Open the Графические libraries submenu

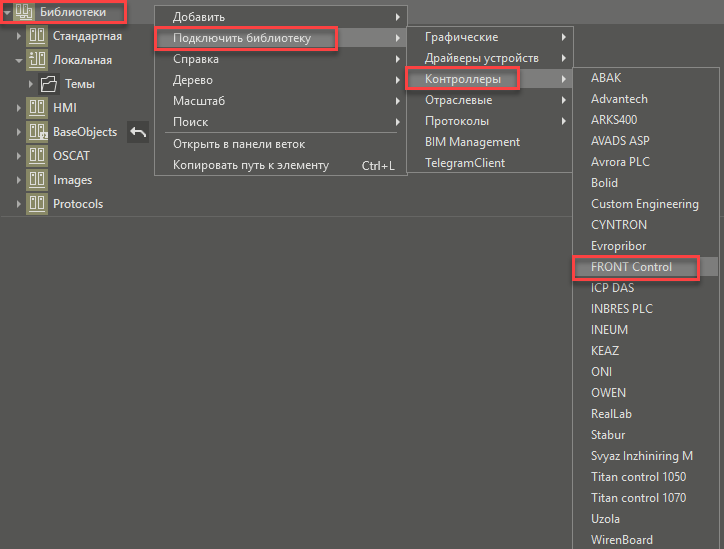(489, 37)
